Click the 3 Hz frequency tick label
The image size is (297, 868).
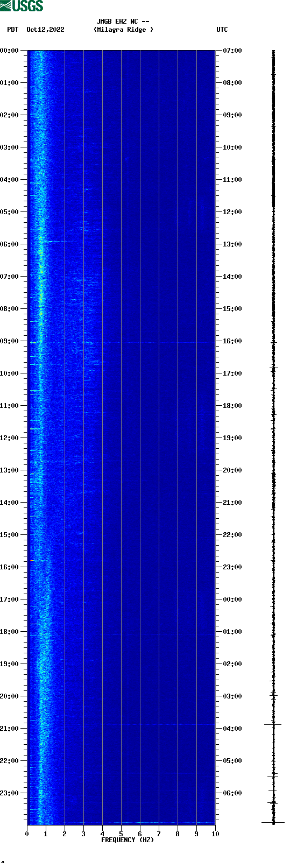pyautogui.click(x=83, y=834)
